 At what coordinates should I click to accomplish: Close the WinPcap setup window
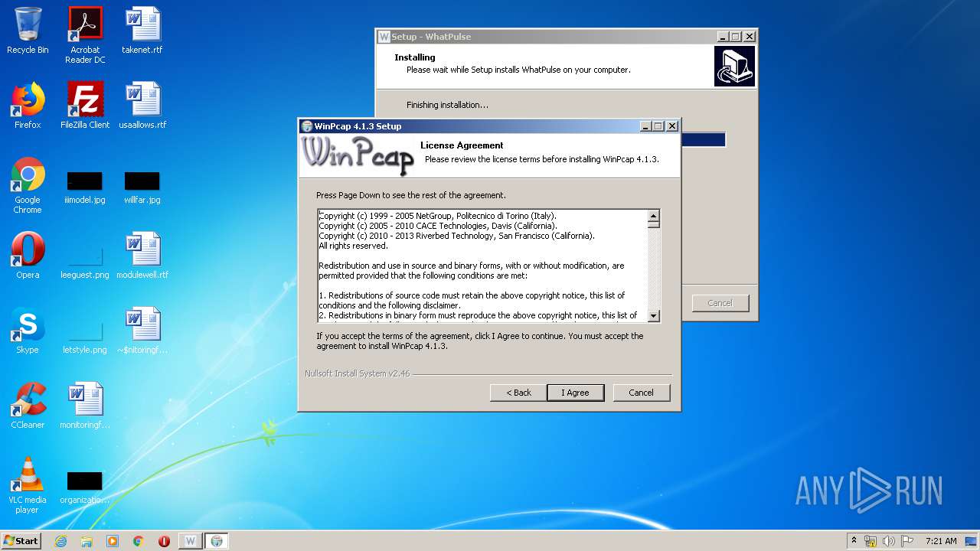pos(672,126)
